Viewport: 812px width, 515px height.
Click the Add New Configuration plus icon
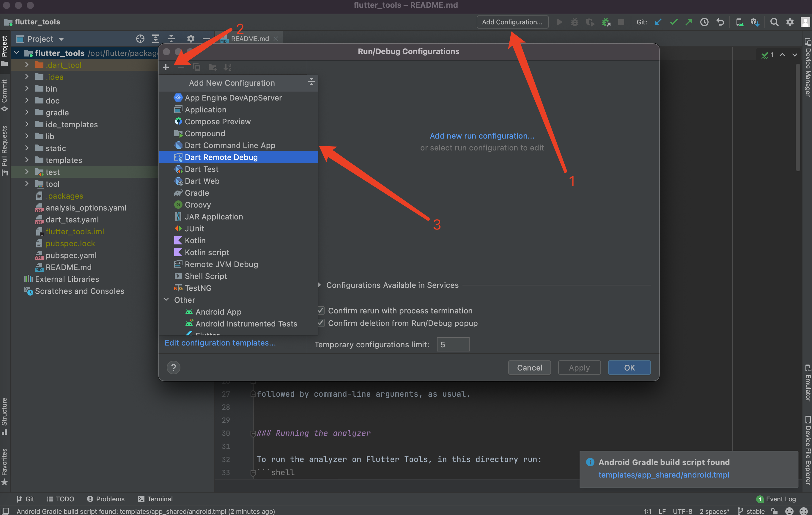click(166, 67)
